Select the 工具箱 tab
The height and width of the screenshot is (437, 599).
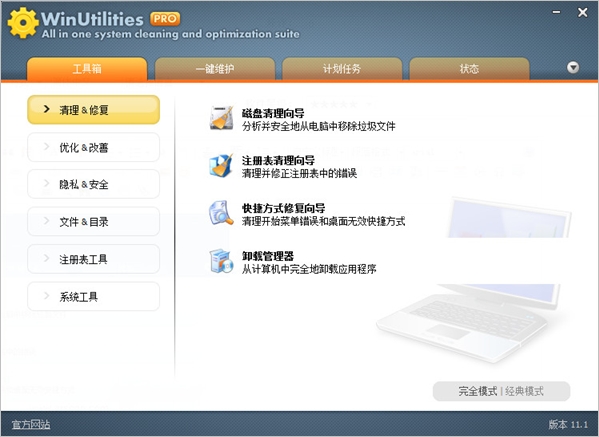pyautogui.click(x=87, y=69)
